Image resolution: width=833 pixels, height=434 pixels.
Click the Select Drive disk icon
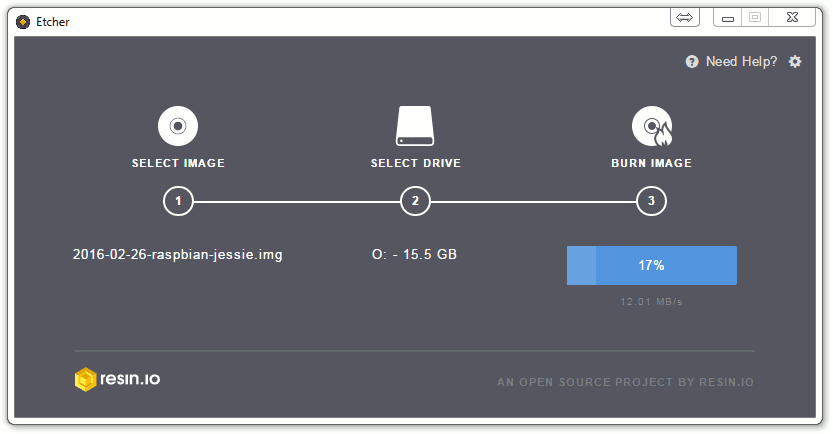tap(415, 126)
